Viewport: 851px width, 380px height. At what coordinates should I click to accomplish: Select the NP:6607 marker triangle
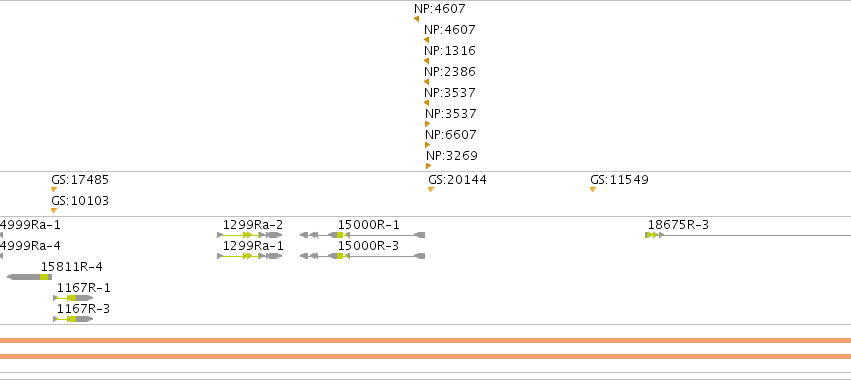click(428, 145)
